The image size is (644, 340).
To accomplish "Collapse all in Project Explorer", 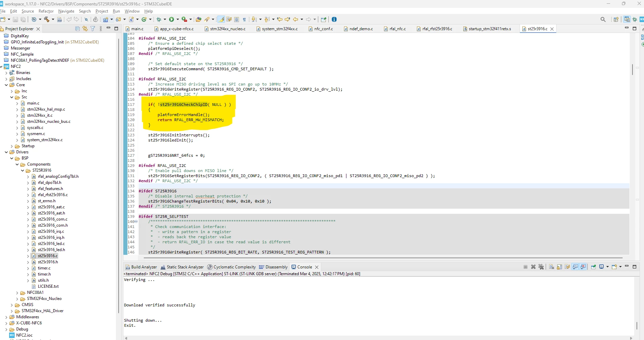I will click(x=77, y=29).
